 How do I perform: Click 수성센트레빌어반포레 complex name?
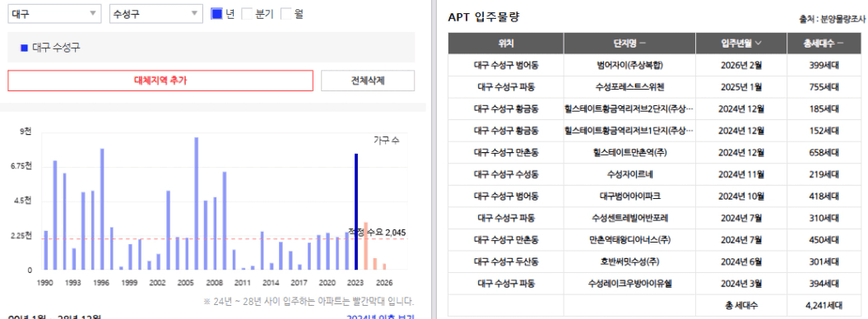point(629,218)
